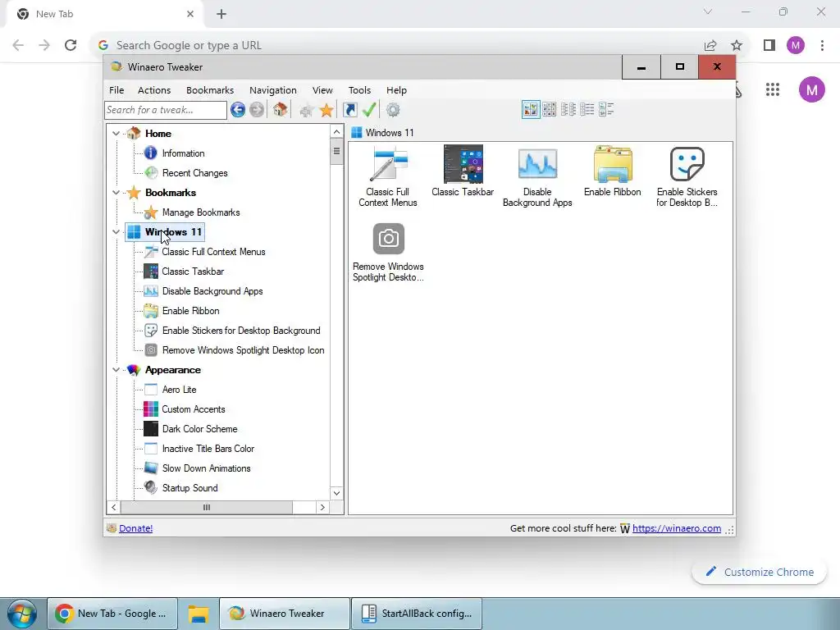Open the View menu
The width and height of the screenshot is (840, 630).
click(x=322, y=90)
